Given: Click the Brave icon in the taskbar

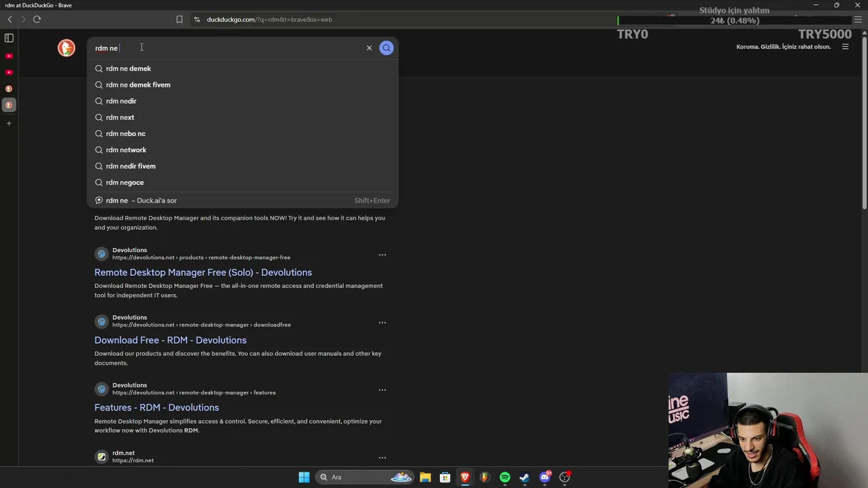Looking at the screenshot, I should [465, 477].
